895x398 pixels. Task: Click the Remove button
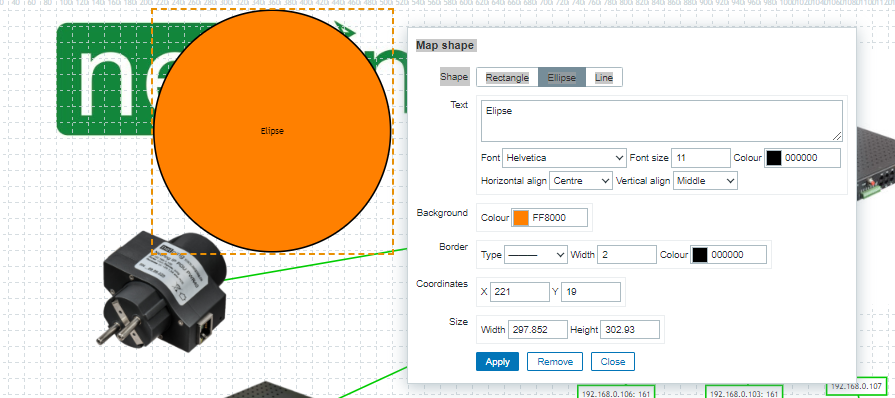pyautogui.click(x=555, y=361)
